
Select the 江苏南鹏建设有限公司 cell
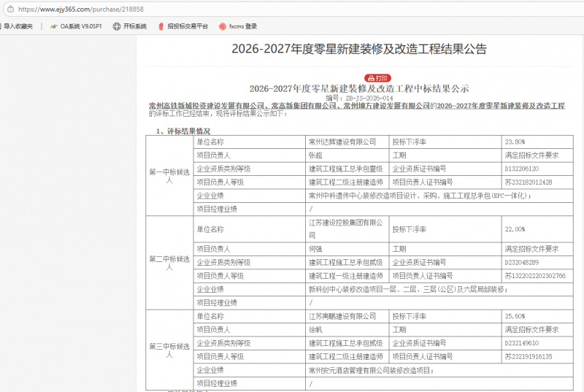[347, 316]
